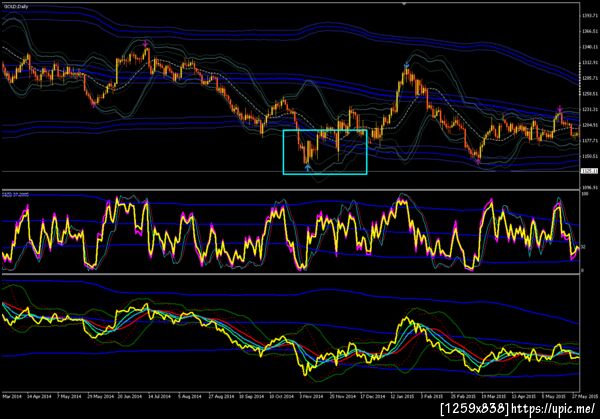The height and width of the screenshot is (419, 600).
Task: Select the magenta arrow at March 2015 low
Action: (x=478, y=161)
